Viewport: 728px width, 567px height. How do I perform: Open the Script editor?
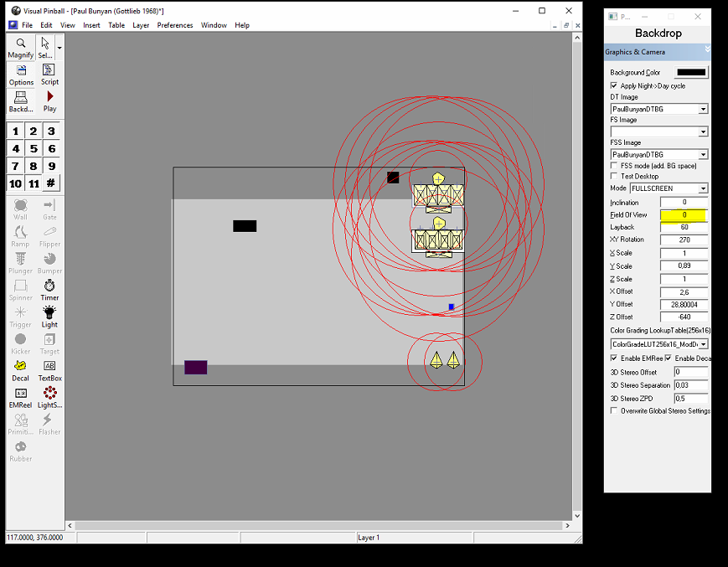49,75
